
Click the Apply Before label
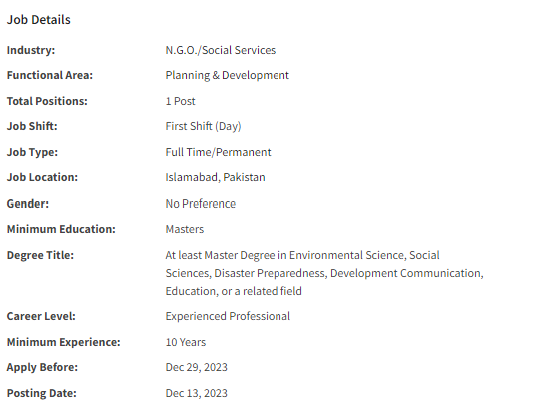(42, 367)
